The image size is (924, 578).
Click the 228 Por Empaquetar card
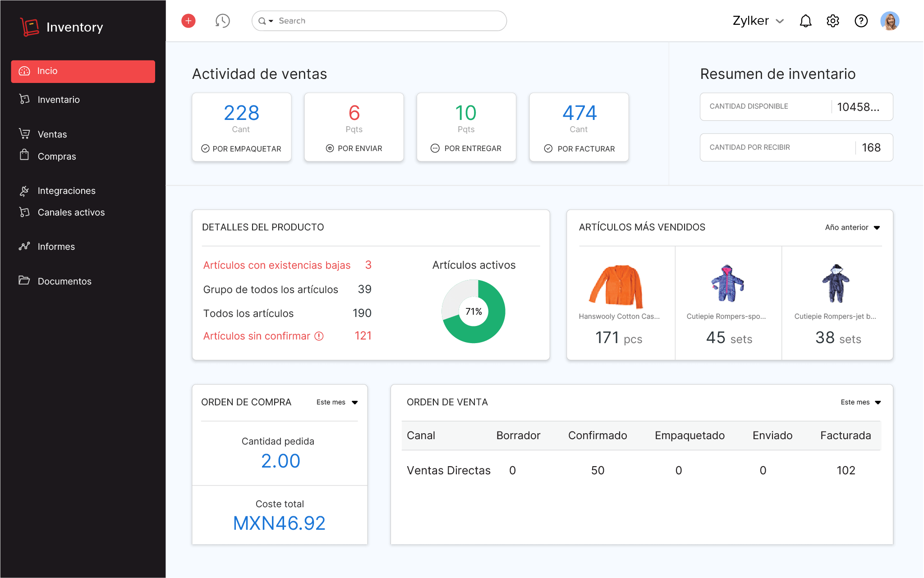(241, 127)
